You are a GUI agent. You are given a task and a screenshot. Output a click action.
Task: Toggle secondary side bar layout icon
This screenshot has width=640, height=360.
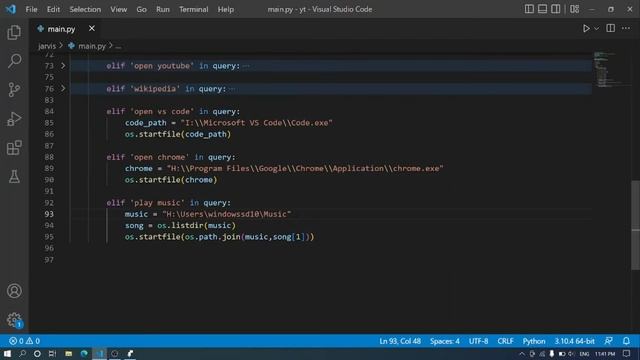(556, 9)
